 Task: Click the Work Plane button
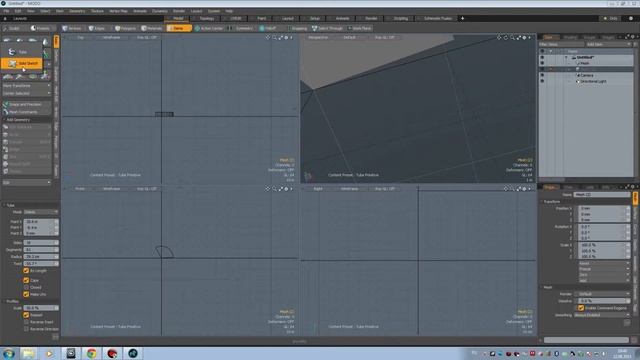(x=360, y=28)
